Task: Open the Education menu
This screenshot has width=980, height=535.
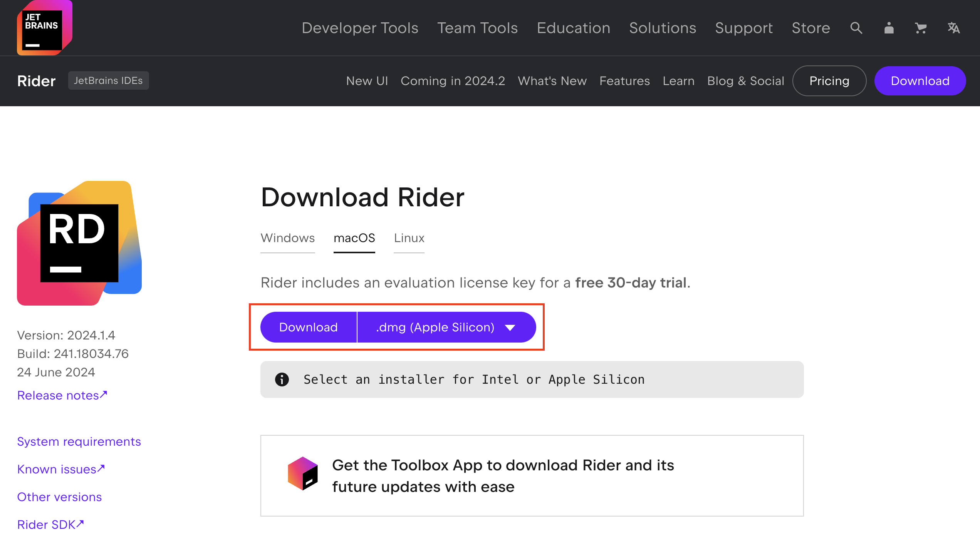Action: click(x=574, y=28)
